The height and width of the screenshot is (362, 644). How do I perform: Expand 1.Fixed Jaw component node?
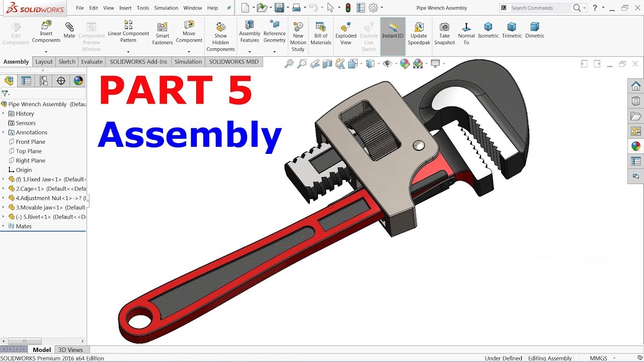click(x=3, y=179)
